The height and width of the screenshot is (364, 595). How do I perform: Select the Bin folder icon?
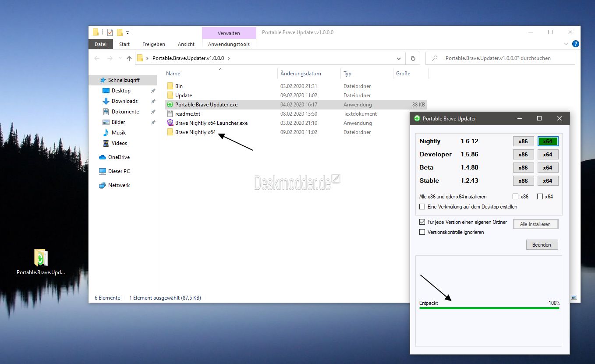click(170, 86)
